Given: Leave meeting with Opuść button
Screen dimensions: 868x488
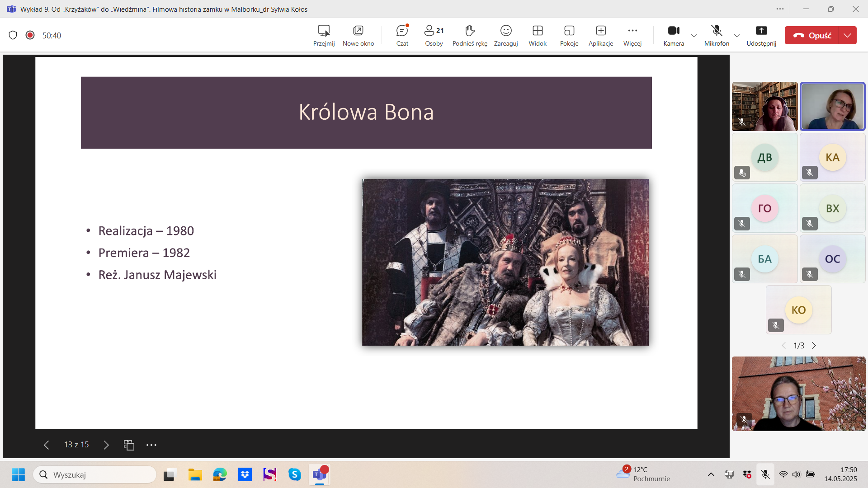Looking at the screenshot, I should (812, 35).
